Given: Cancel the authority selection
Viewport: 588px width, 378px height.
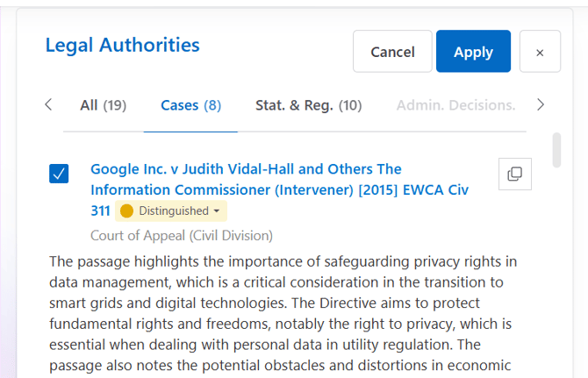Looking at the screenshot, I should pyautogui.click(x=392, y=52).
